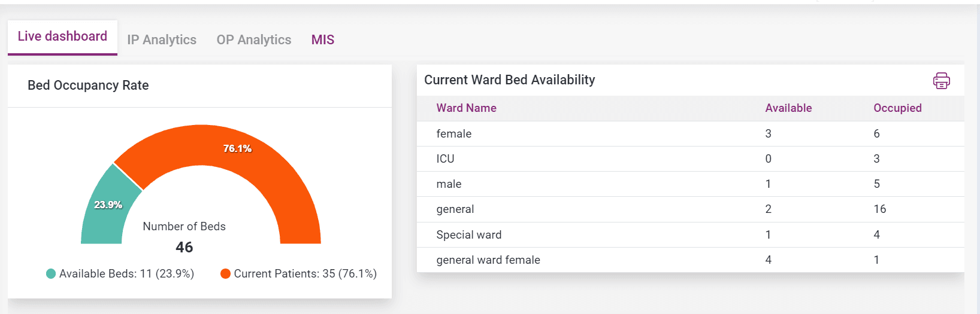Select the general ward row
Screen dimensions: 980x314
pyautogui.click(x=455, y=209)
